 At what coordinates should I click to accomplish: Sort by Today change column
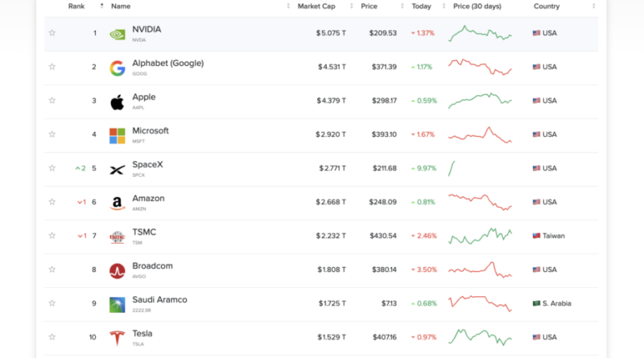tap(421, 6)
